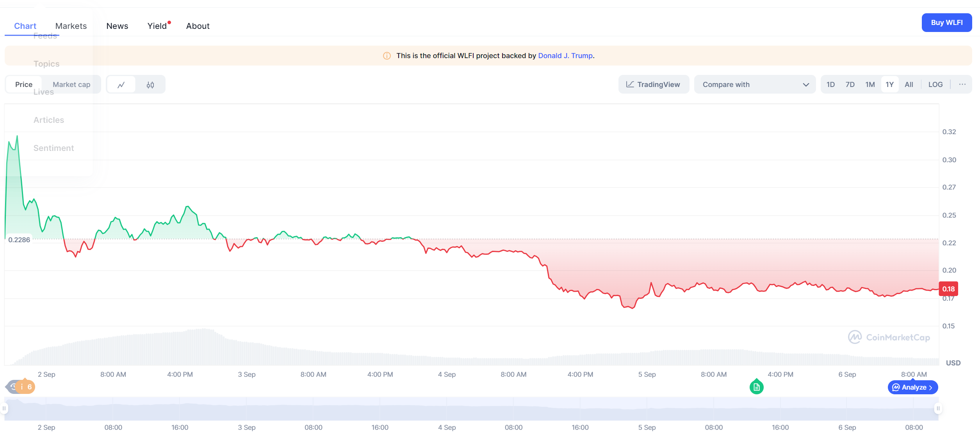Select the 1M time range
Viewport: 980px width, 445px height.
coord(870,84)
